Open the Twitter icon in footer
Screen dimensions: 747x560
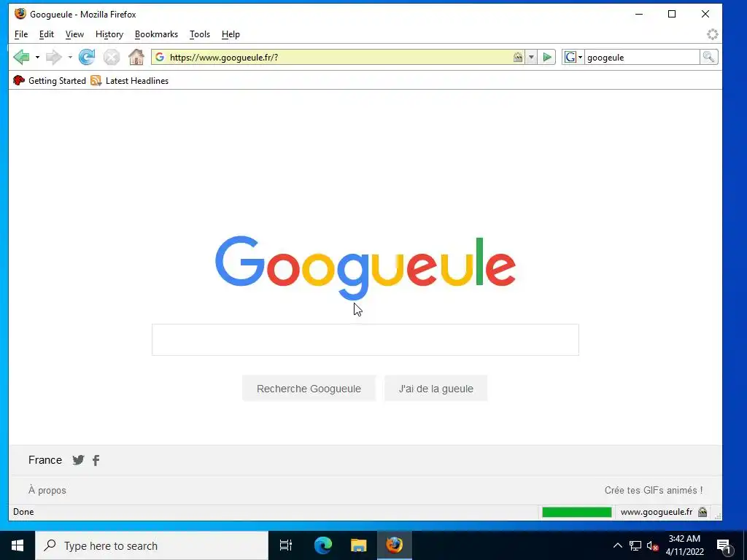tap(78, 460)
